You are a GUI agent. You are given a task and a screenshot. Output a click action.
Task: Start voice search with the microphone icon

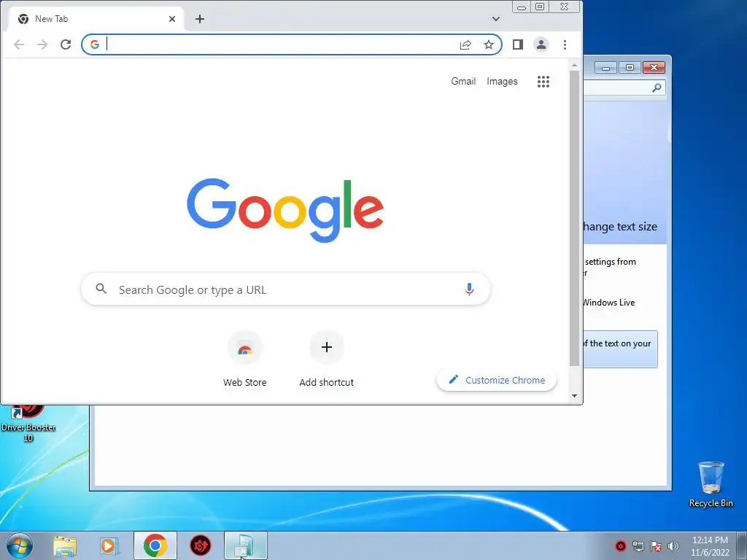click(469, 289)
